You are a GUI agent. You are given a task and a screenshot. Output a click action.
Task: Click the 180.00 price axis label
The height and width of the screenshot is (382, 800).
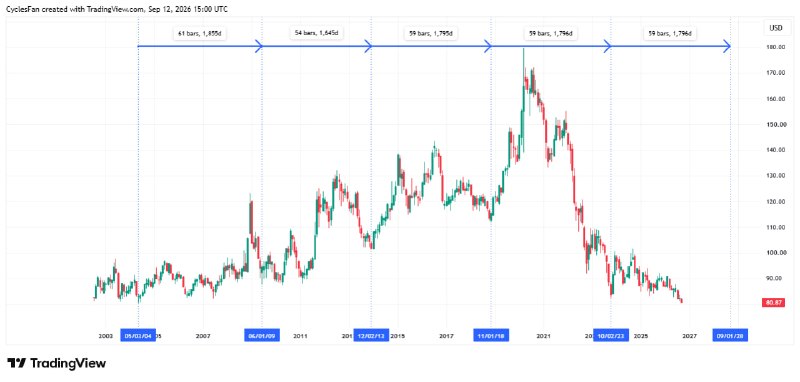(779, 47)
